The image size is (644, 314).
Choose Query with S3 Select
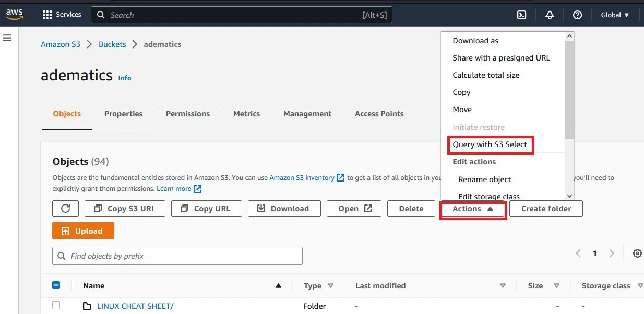click(x=490, y=144)
